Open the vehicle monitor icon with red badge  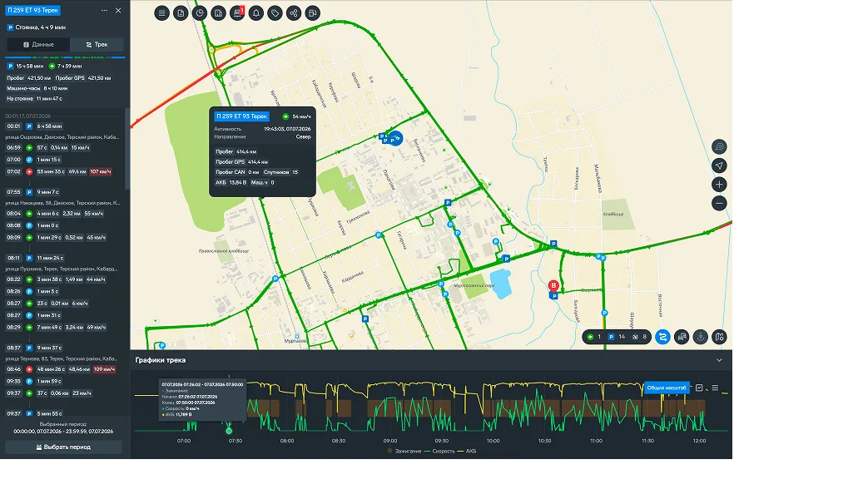click(237, 13)
